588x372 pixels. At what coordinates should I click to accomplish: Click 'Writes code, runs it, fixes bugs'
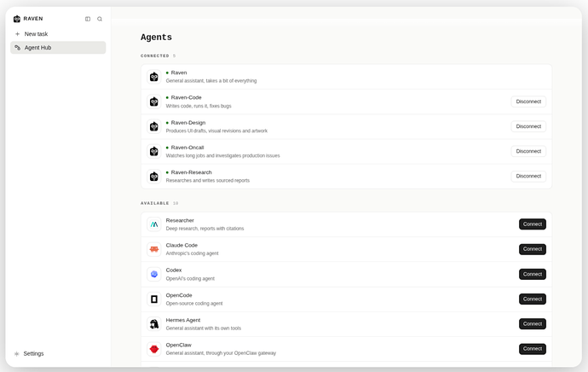point(199,106)
